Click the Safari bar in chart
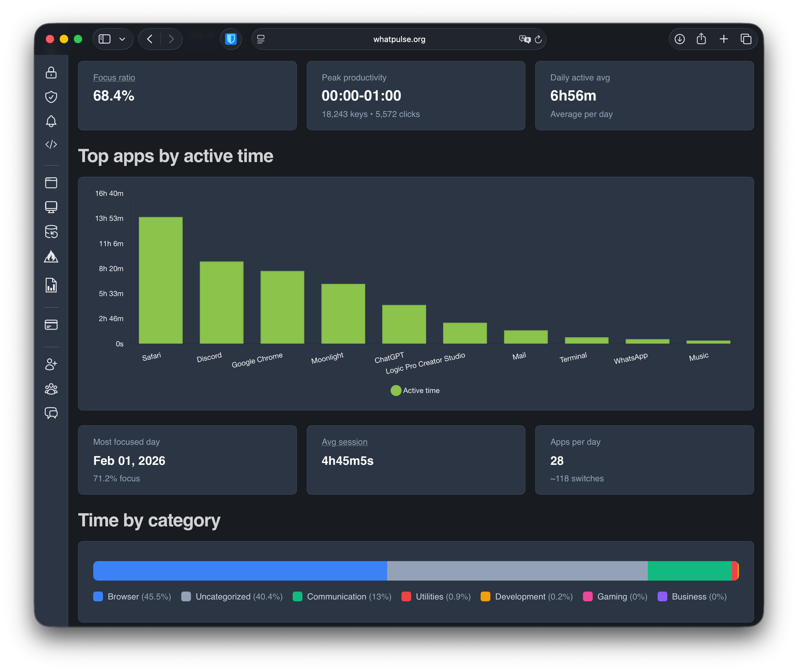This screenshot has width=798, height=672. (x=160, y=280)
